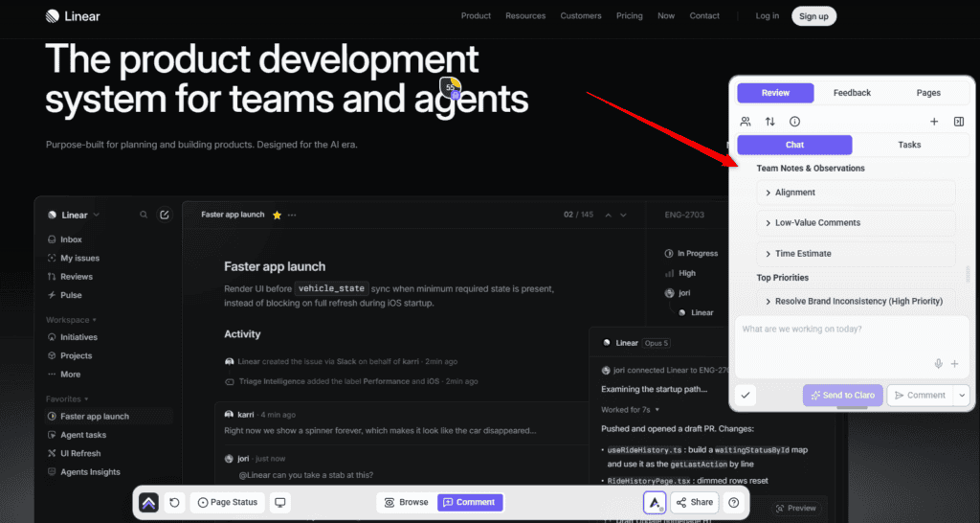This screenshot has height=523, width=980.
Task: Click the microphone icon in the chat input
Action: click(x=938, y=364)
